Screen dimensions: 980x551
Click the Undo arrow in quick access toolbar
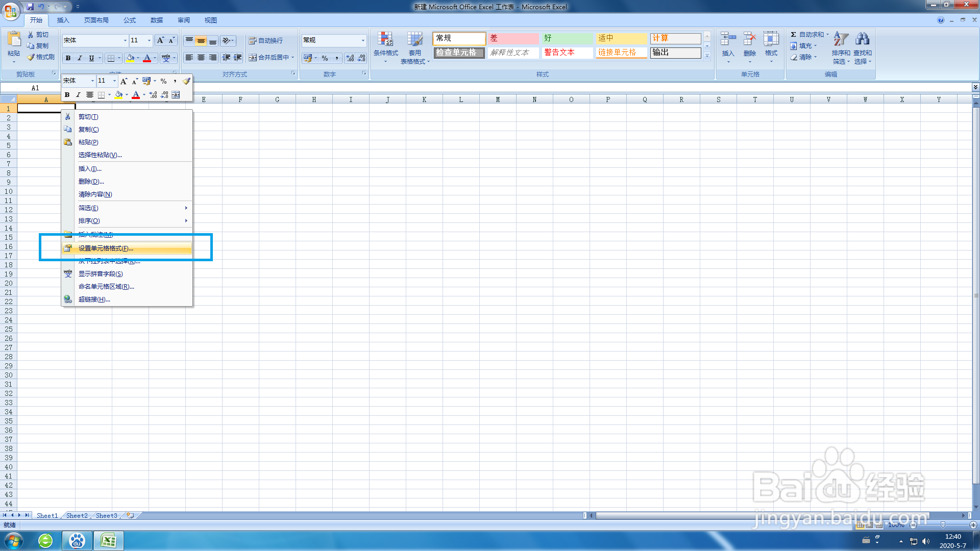pos(41,7)
